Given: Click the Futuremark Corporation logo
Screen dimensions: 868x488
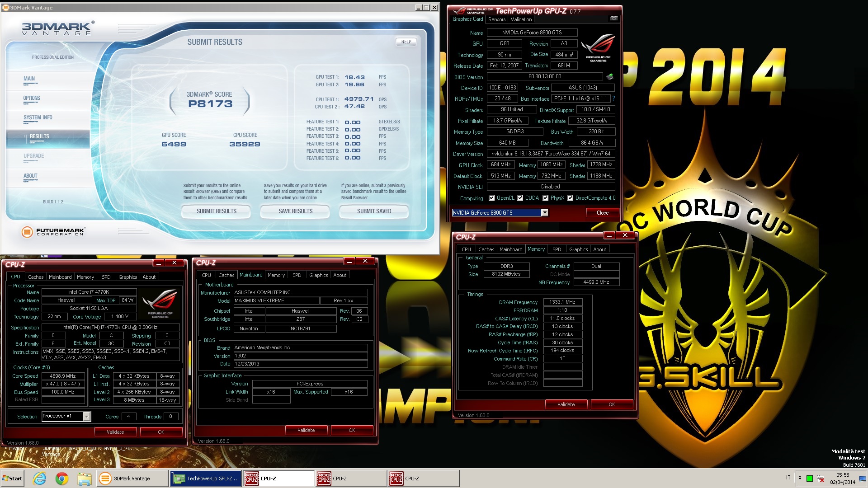Looking at the screenshot, I should pyautogui.click(x=53, y=232).
